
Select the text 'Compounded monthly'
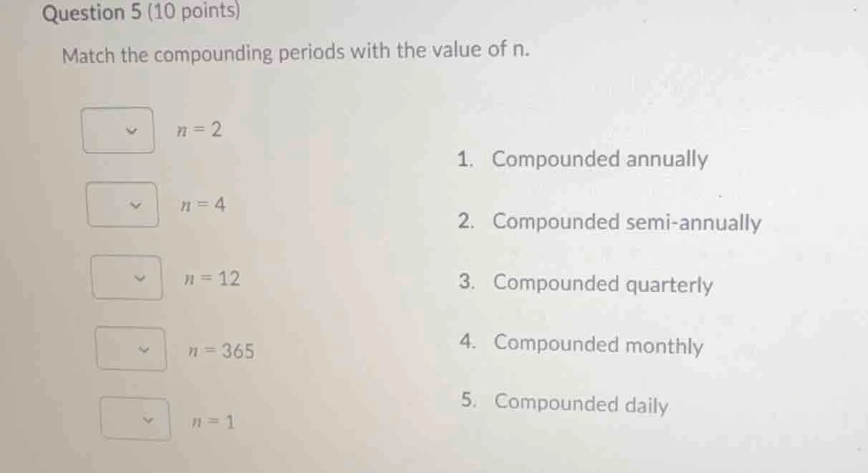(x=597, y=346)
